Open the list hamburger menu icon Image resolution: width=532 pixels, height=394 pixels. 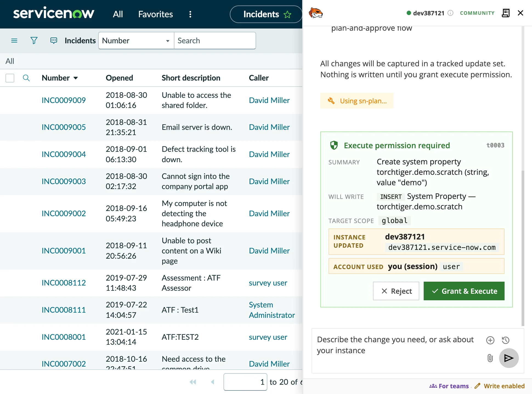pyautogui.click(x=14, y=41)
